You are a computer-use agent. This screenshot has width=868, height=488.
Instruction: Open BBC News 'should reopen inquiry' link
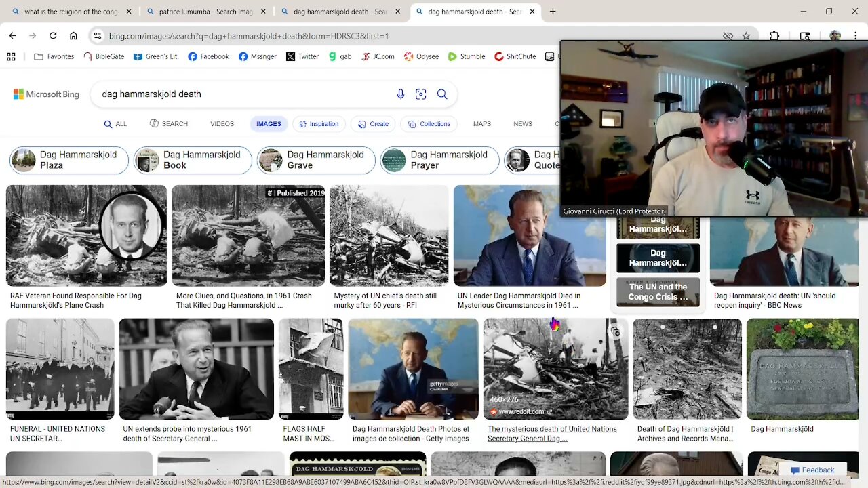(774, 300)
